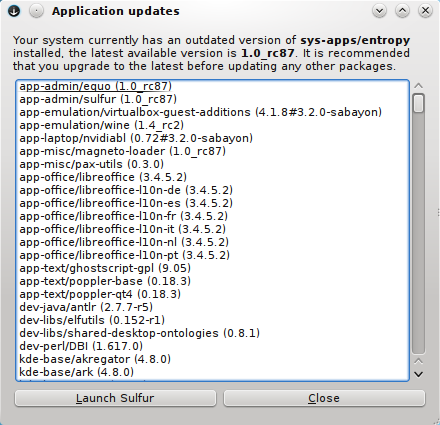
Task: Click the scrollbar track below the thumb
Action: 418,233
